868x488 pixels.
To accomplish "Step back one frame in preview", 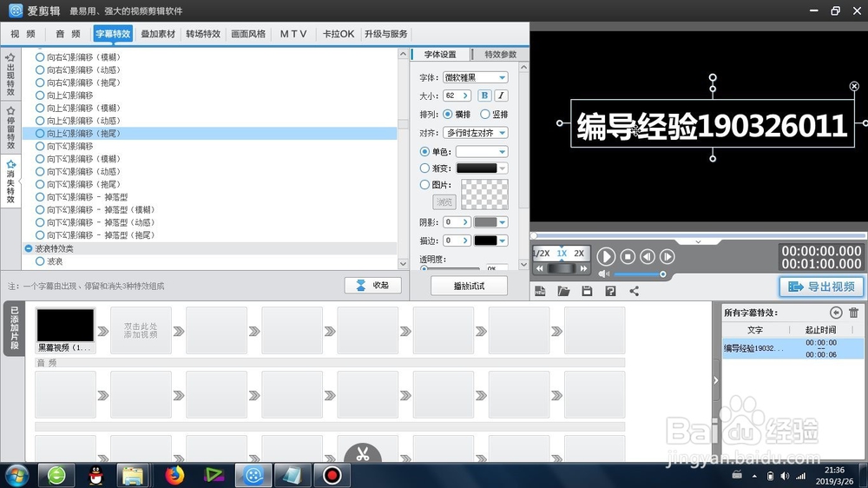I will coord(648,256).
